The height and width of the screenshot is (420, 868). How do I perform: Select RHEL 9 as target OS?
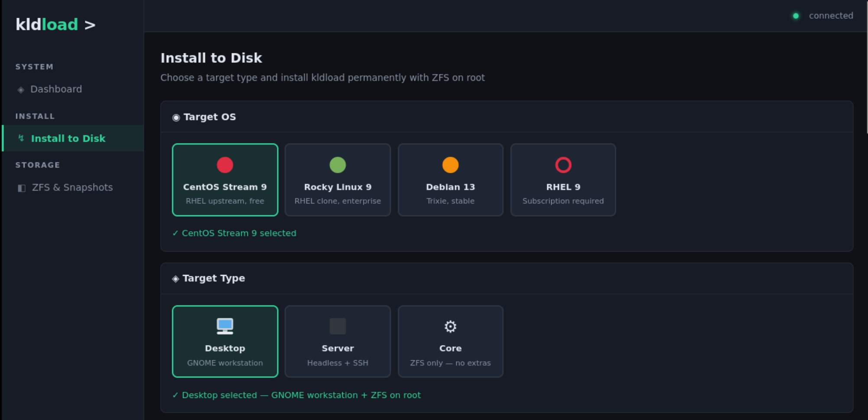tap(563, 180)
